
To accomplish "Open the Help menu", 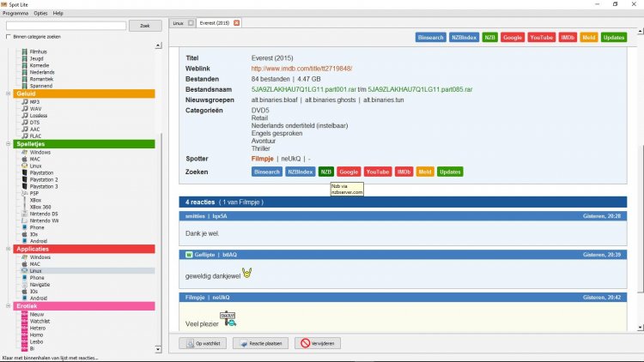I will (58, 13).
